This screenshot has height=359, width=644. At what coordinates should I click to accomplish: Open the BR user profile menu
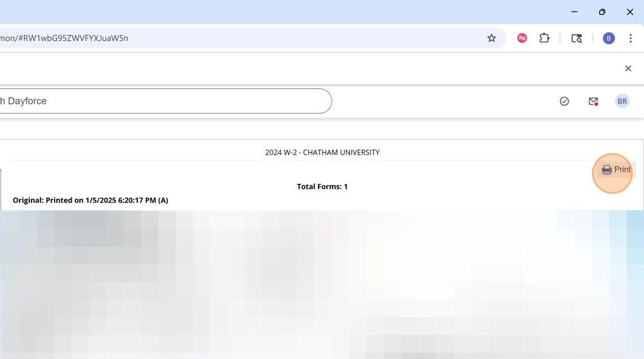[622, 101]
